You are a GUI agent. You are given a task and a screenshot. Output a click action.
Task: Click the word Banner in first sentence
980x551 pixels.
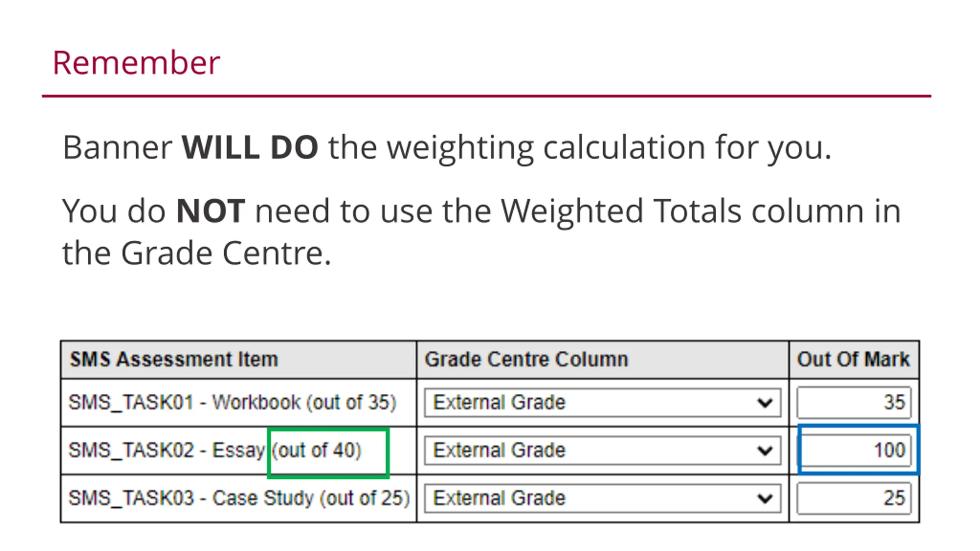118,147
